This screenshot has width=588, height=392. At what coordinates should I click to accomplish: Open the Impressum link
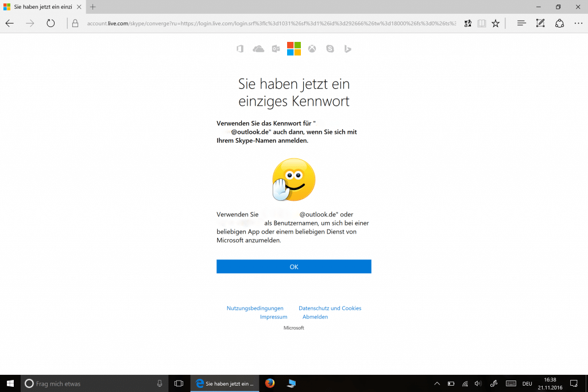(x=274, y=317)
